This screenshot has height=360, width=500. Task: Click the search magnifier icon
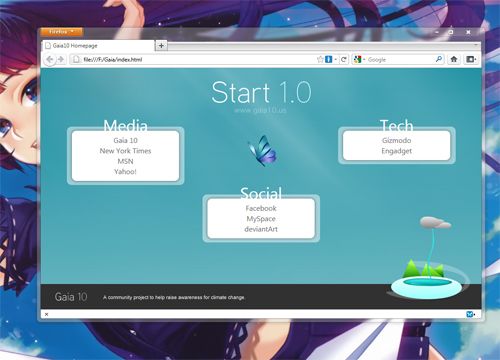click(x=439, y=59)
